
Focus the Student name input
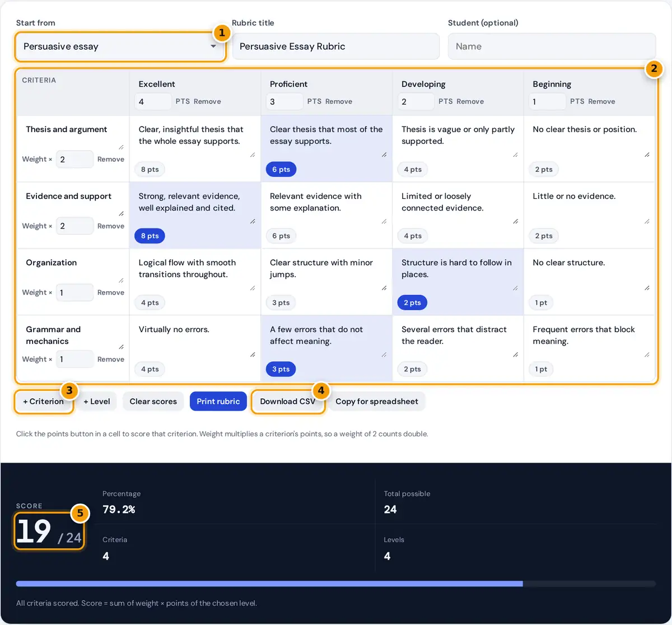(552, 46)
